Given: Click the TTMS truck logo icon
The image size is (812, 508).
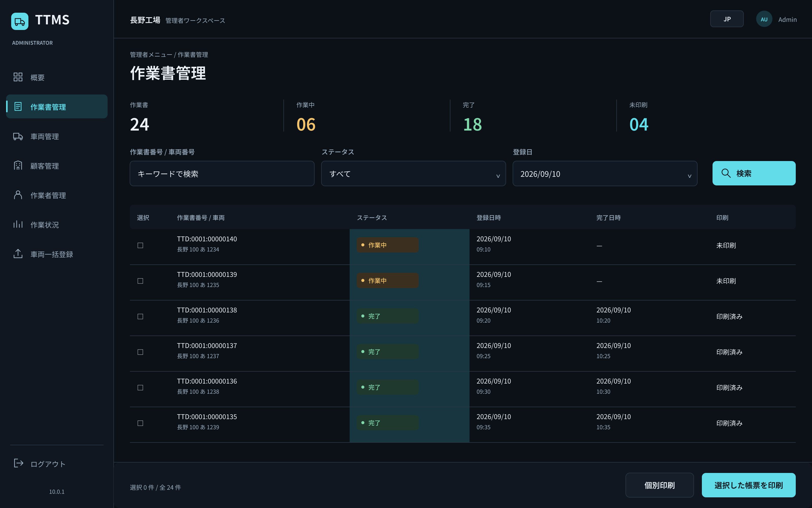Looking at the screenshot, I should 20,22.
